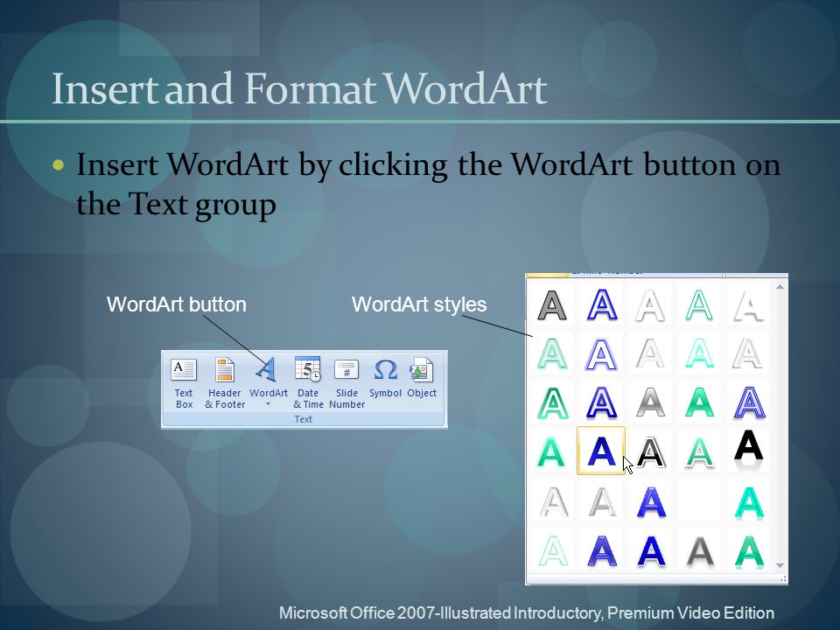Pick the dark green outlined A in third row
This screenshot has height=630, width=840.
552,402
